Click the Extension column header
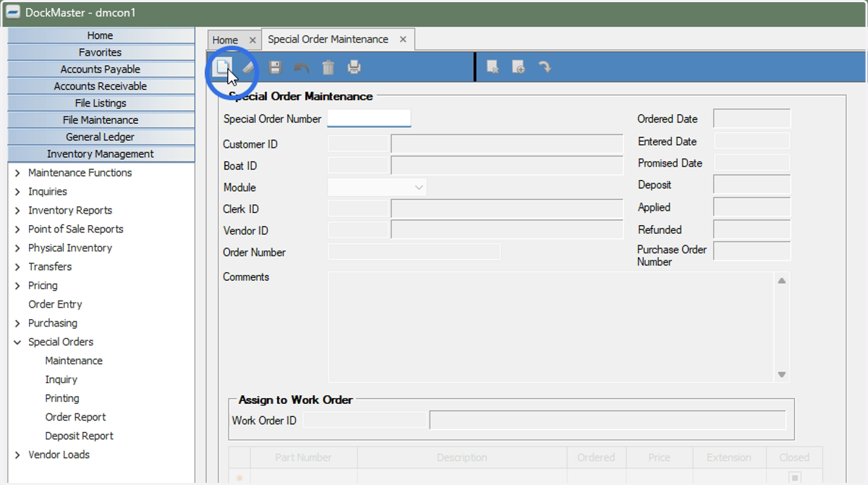The image size is (868, 485). pyautogui.click(x=728, y=457)
